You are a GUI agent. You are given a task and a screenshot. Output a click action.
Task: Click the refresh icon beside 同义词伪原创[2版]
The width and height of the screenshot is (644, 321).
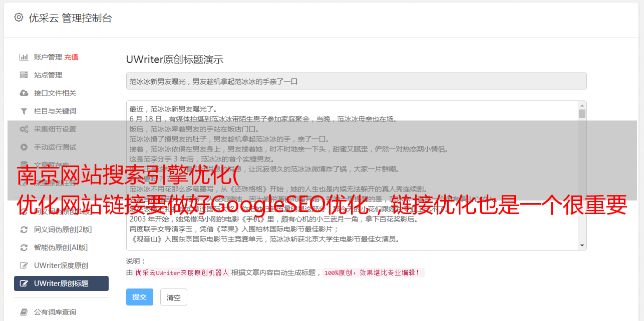24,229
